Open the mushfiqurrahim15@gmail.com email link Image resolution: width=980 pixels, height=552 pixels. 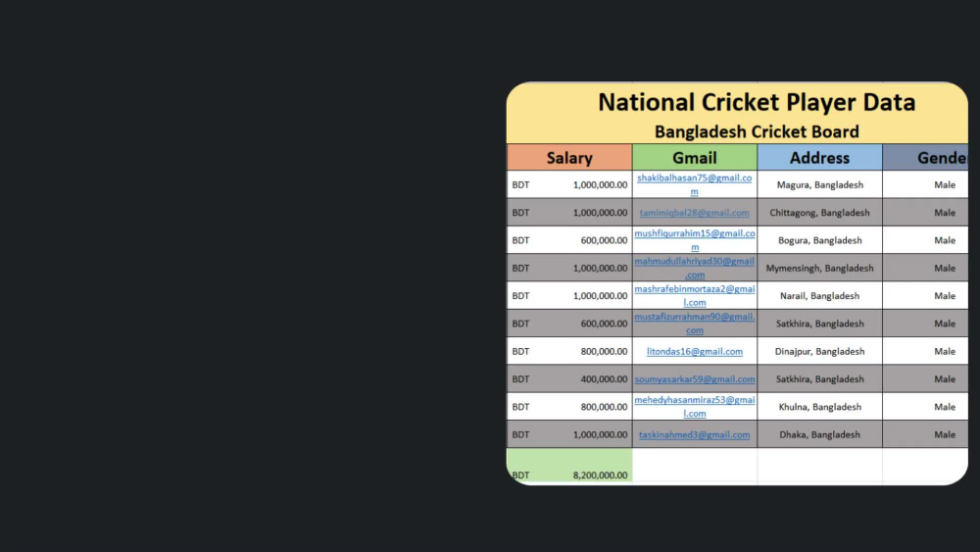(x=695, y=240)
